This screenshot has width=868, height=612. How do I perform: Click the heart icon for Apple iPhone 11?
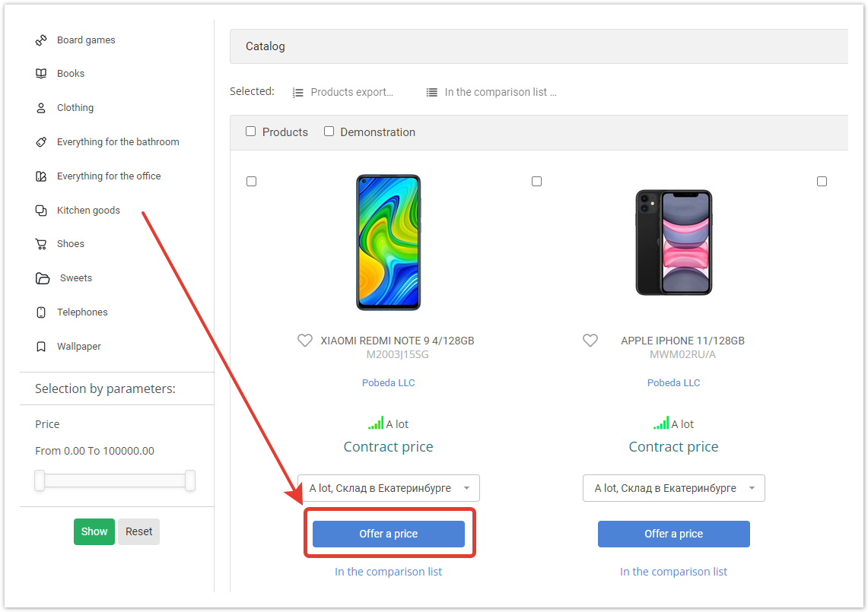point(590,341)
